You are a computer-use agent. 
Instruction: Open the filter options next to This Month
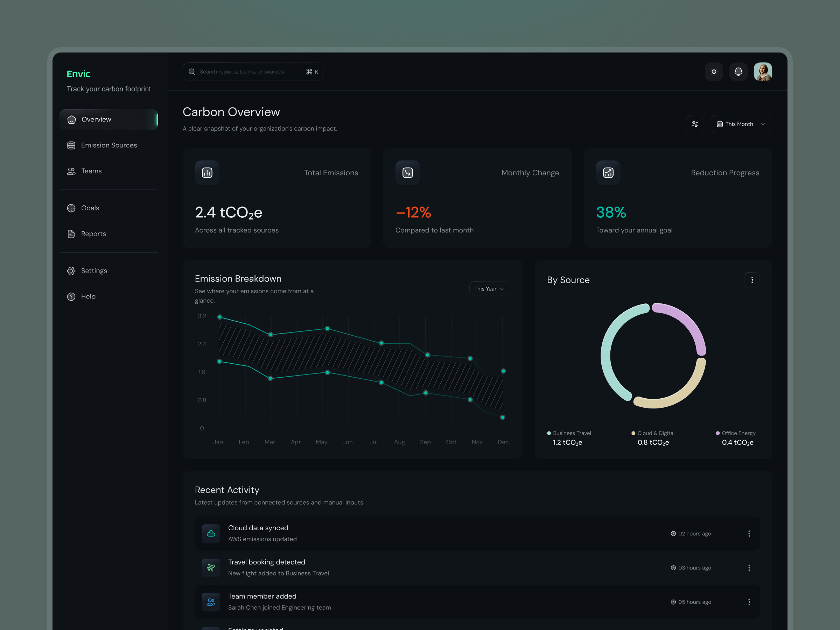coord(694,124)
